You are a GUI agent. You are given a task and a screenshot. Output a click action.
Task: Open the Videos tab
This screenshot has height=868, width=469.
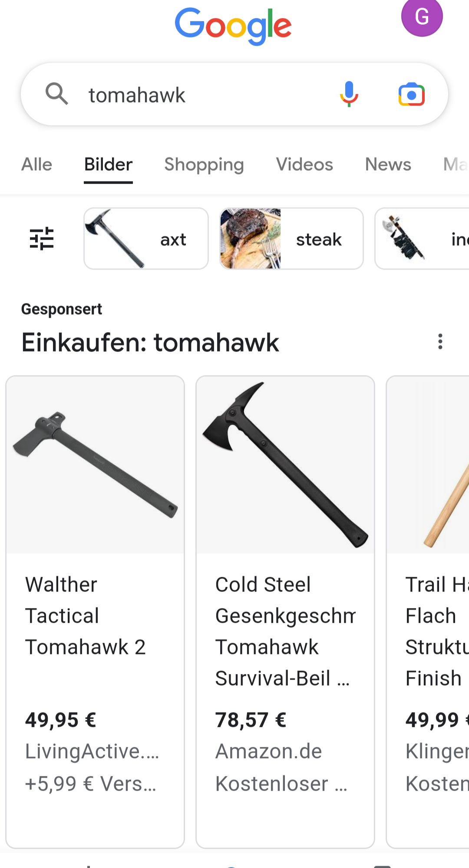pos(304,165)
